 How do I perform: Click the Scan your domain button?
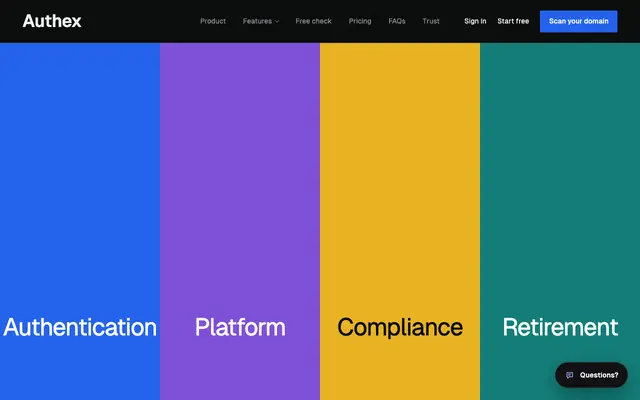point(578,21)
